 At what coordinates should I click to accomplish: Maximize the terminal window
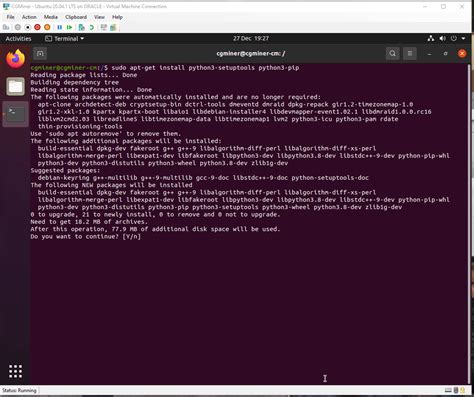click(x=445, y=54)
